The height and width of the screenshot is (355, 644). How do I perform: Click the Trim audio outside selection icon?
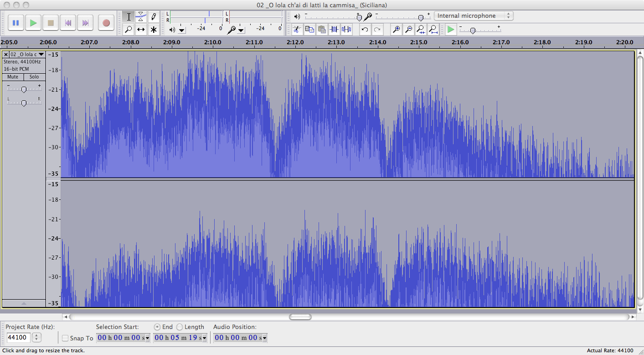coord(334,30)
